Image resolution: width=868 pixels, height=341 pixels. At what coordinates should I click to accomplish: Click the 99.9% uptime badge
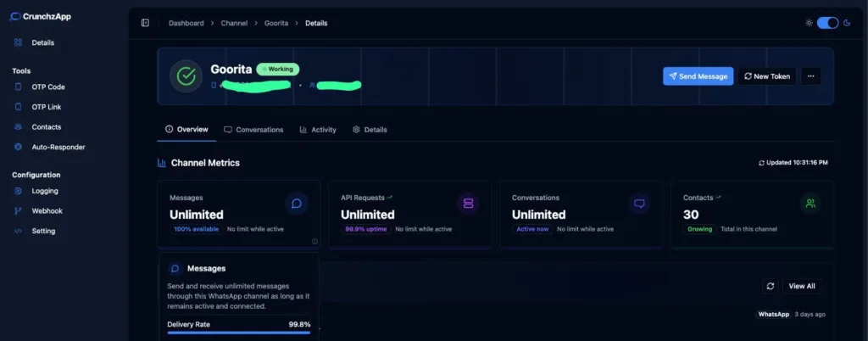click(x=366, y=229)
